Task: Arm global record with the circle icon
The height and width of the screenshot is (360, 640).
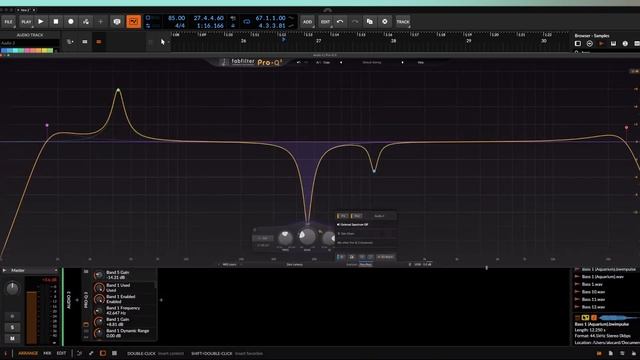Action: tap(71, 22)
